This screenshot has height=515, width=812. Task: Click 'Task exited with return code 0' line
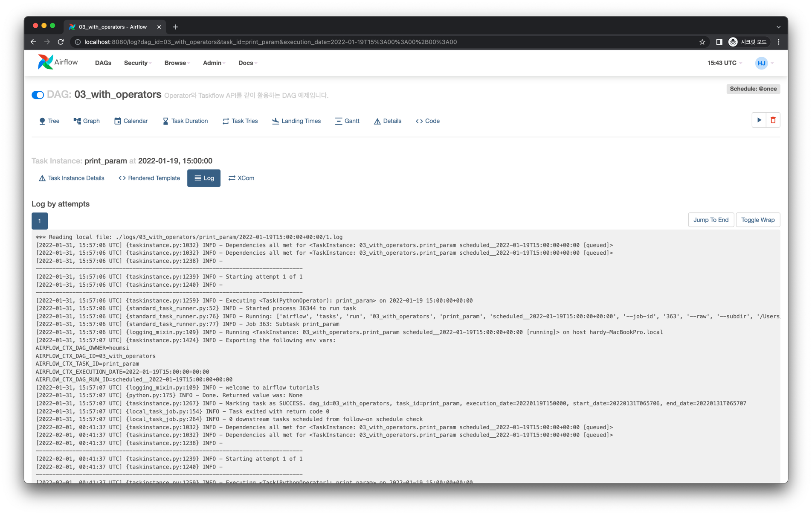(x=183, y=411)
